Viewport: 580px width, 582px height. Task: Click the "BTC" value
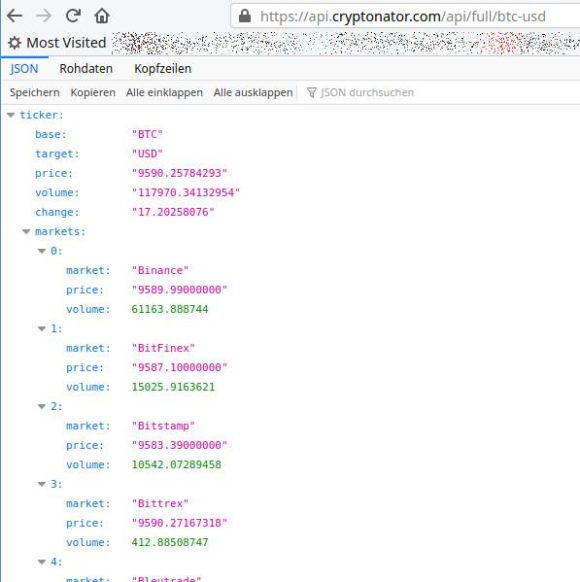[147, 134]
